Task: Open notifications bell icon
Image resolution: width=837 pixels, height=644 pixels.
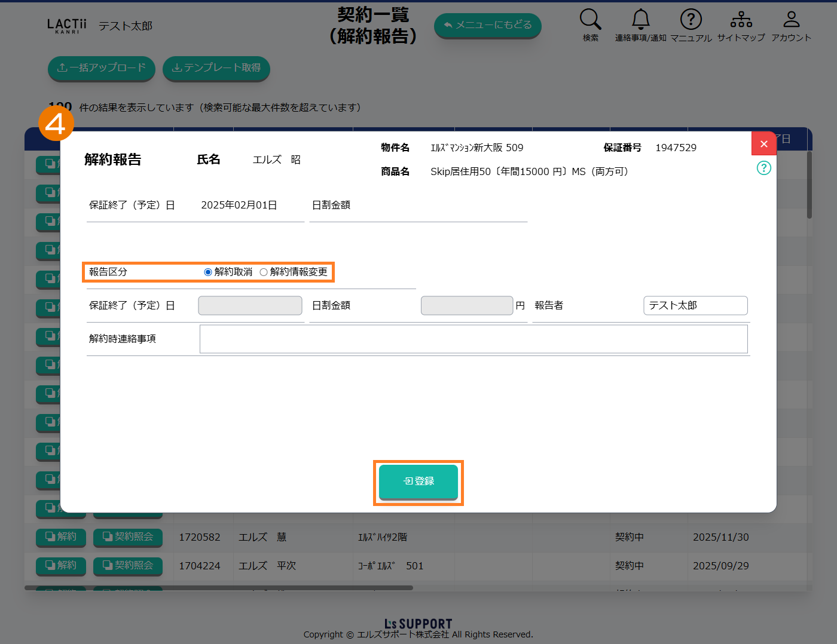Action: tap(640, 20)
